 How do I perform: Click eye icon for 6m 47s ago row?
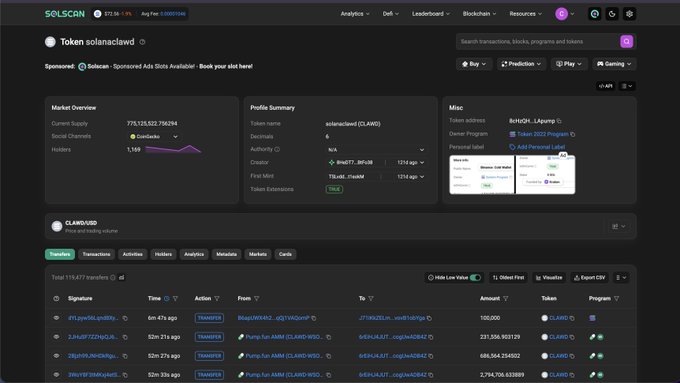coord(56,318)
